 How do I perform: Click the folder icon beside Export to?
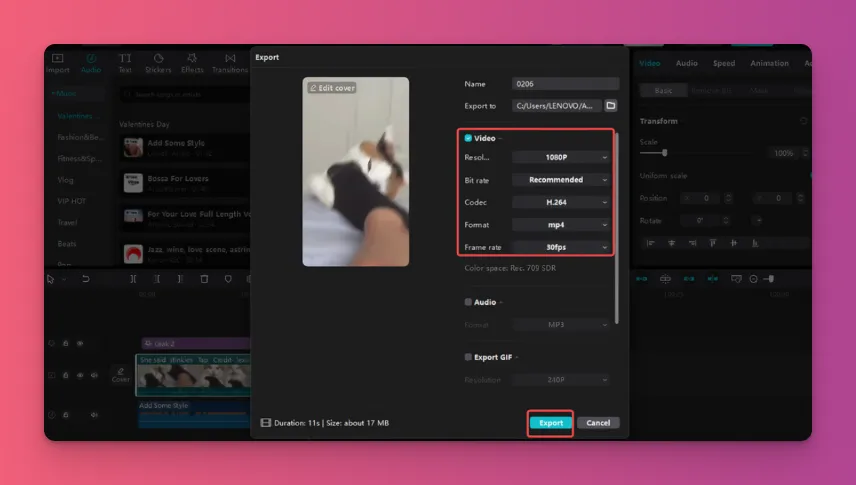pyautogui.click(x=611, y=105)
